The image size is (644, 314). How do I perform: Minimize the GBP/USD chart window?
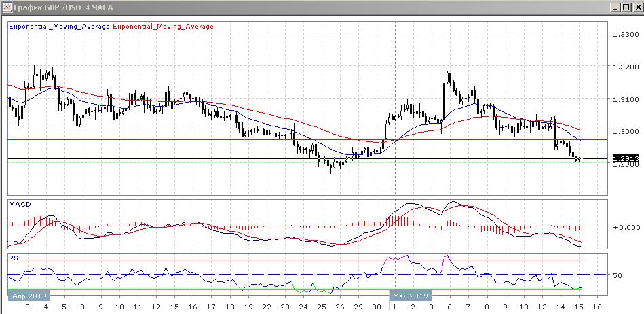tap(615, 7)
